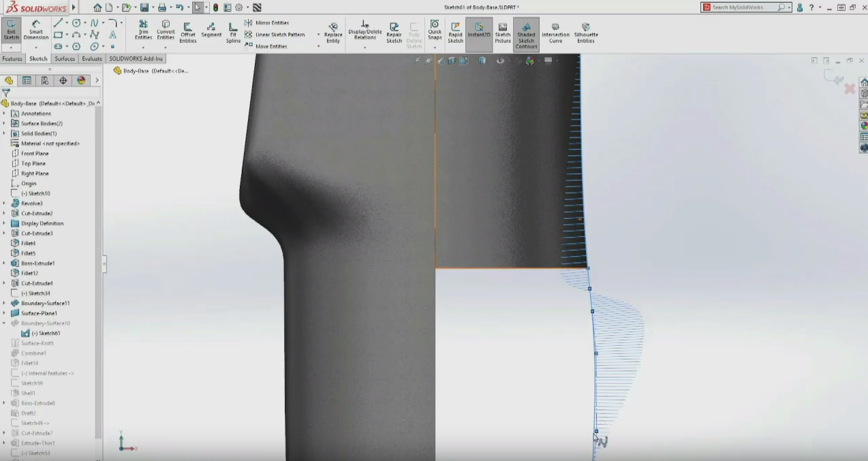This screenshot has height=461, width=868.
Task: Click Sketch Picture
Action: pyautogui.click(x=503, y=32)
